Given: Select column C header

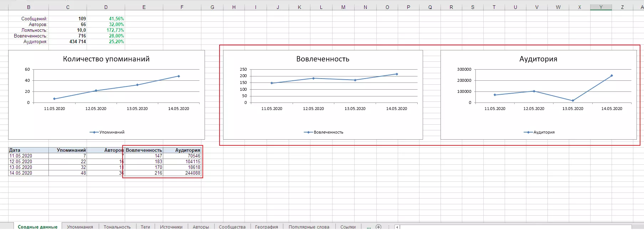Looking at the screenshot, I should click(68, 7).
